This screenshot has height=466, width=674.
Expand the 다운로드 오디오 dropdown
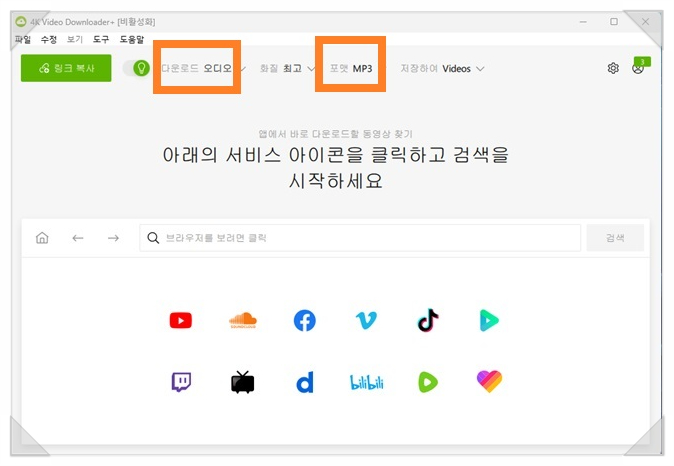203,68
